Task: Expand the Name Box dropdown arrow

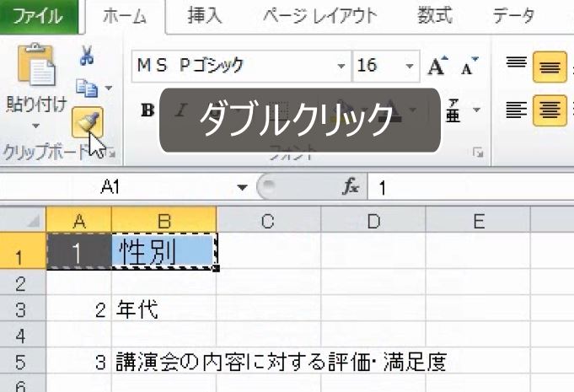Action: [x=242, y=187]
